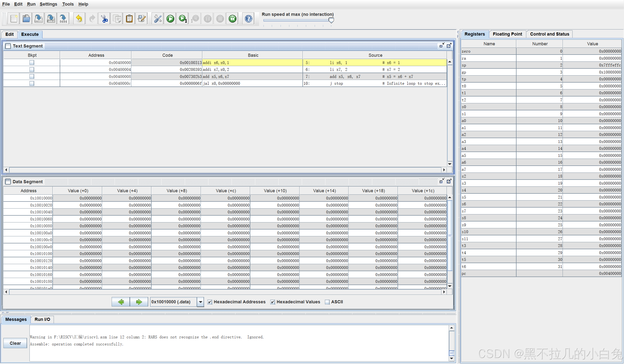Dump memory with the 0101 icon
624x364 pixels.
point(63,19)
